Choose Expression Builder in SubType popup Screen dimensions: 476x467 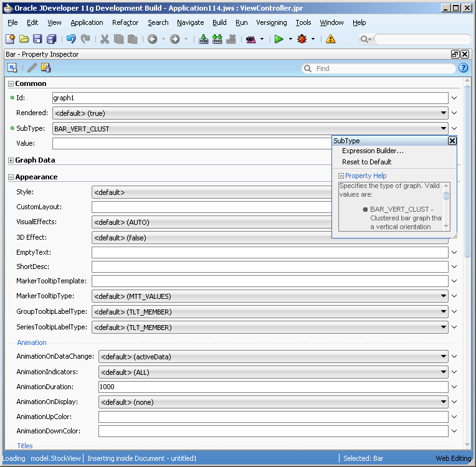pos(373,151)
